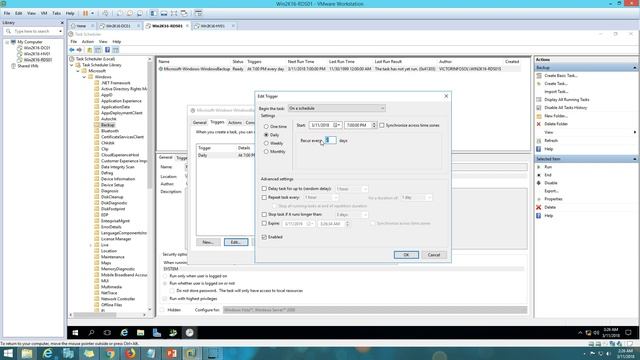Viewport: 640px width, 360px height.
Task: Click Import Task... in Actions pane
Action: (x=556, y=92)
